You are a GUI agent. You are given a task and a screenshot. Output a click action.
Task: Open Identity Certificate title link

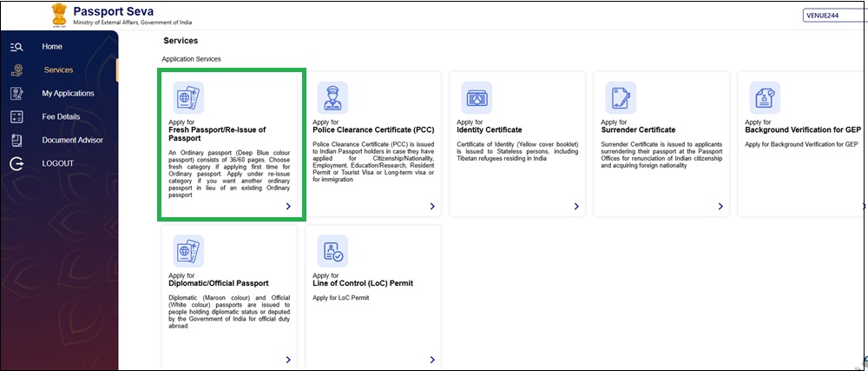pyautogui.click(x=490, y=130)
